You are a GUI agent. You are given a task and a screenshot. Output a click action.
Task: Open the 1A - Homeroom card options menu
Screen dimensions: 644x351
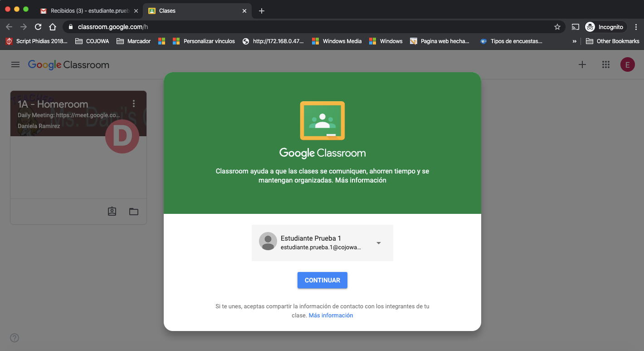pos(133,104)
